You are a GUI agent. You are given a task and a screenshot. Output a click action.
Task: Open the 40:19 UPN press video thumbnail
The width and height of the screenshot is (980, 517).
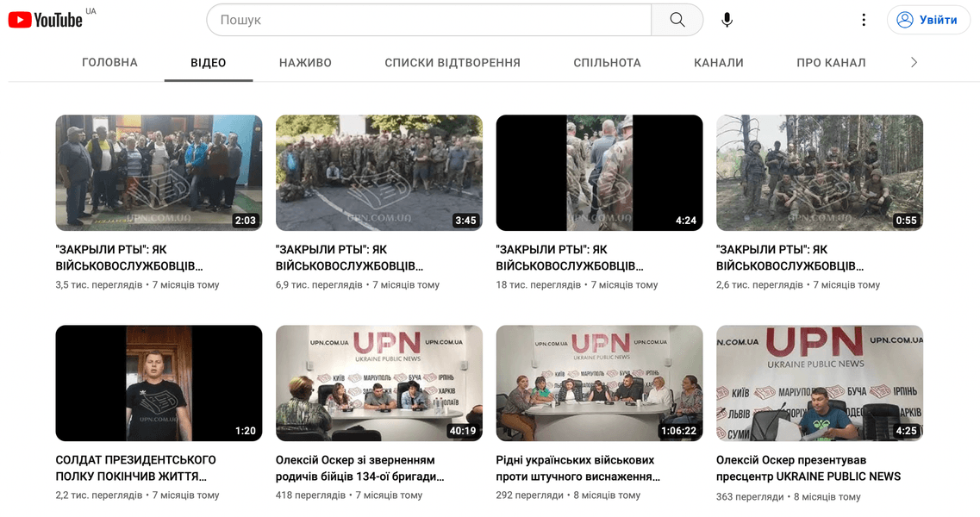tap(378, 383)
